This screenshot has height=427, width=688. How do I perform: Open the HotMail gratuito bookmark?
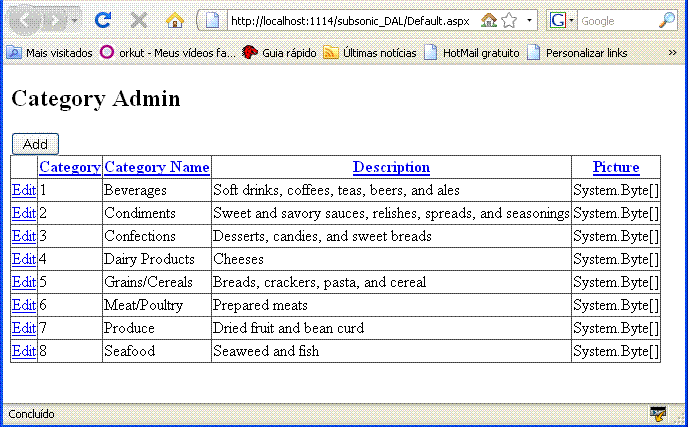pos(472,53)
